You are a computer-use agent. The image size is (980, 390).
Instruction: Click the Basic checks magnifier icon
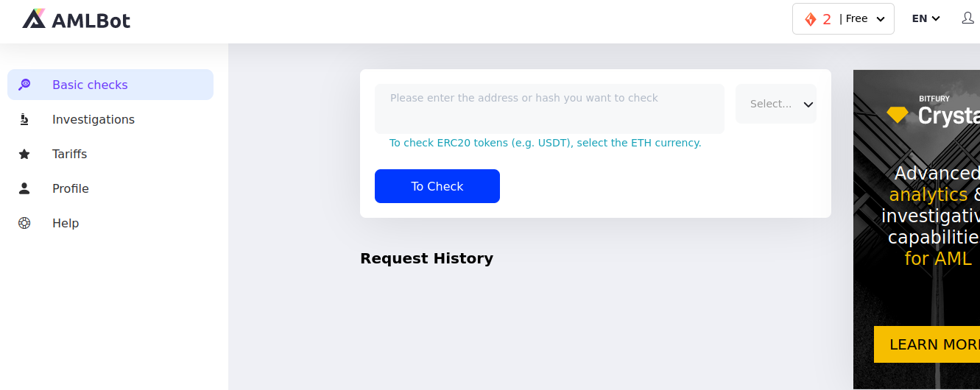[x=24, y=85]
